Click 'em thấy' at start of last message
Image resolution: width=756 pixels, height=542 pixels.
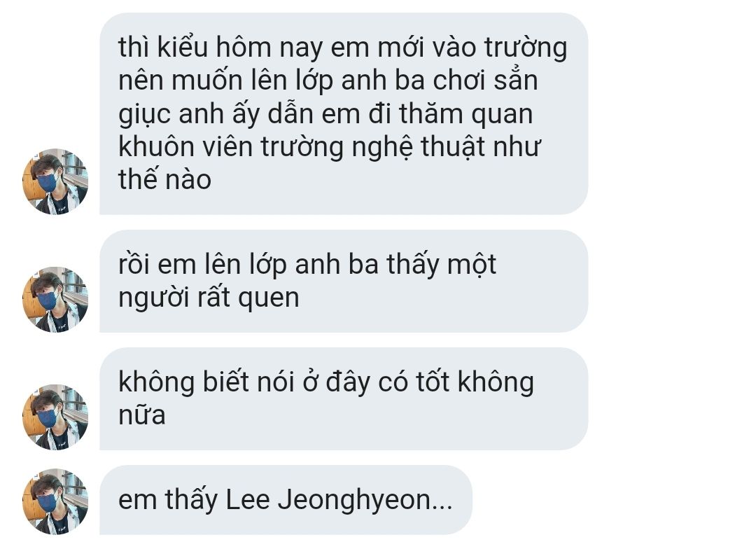(168, 500)
